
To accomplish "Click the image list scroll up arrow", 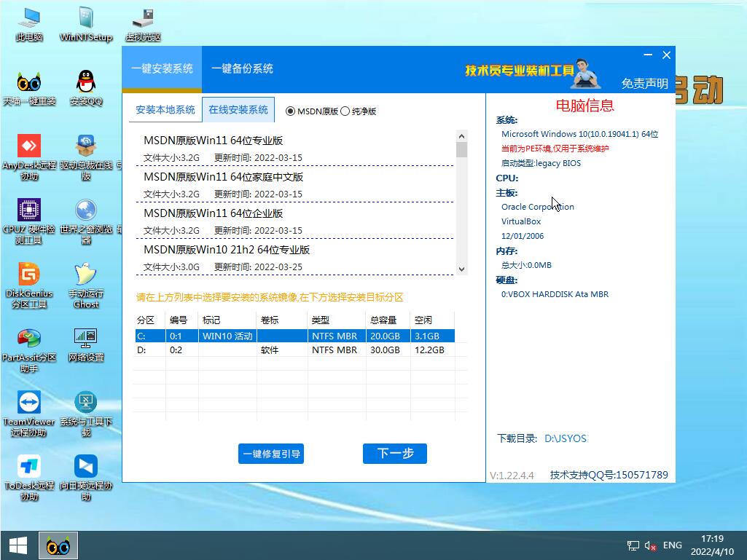I will (x=461, y=136).
